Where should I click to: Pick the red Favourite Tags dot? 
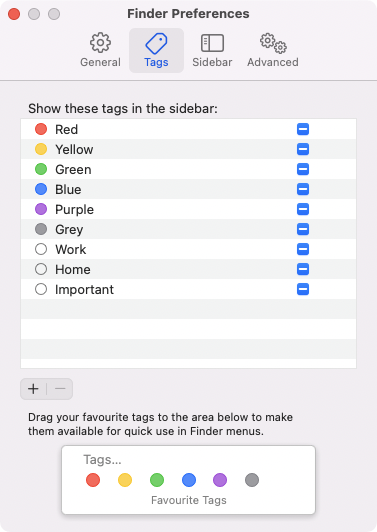pyautogui.click(x=93, y=480)
